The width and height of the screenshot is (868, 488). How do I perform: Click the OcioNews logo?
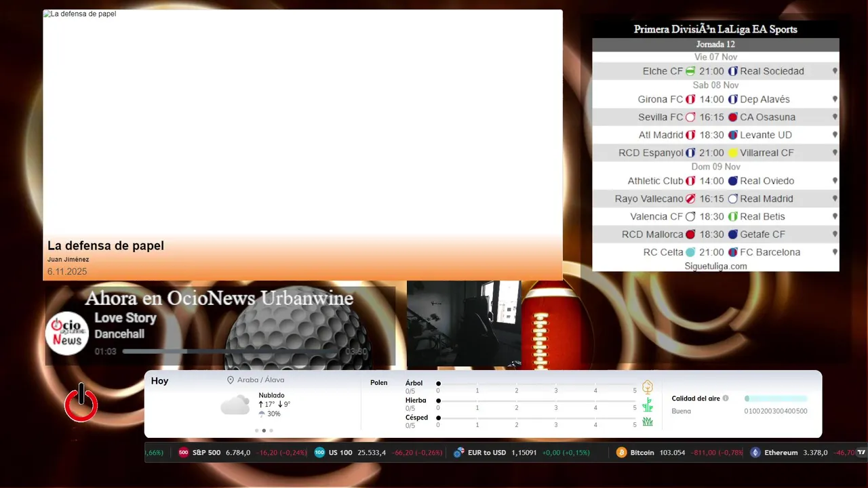click(67, 333)
